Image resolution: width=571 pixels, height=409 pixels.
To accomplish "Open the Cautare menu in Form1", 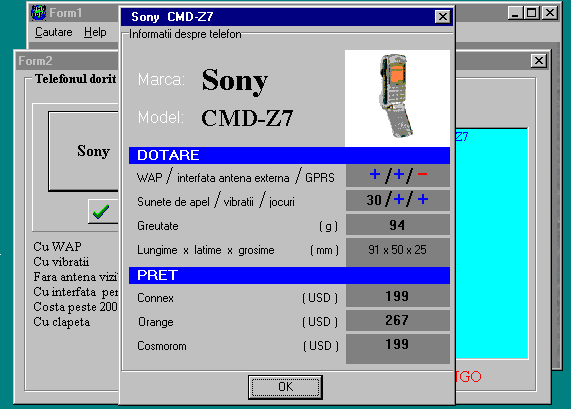I will 54,32.
